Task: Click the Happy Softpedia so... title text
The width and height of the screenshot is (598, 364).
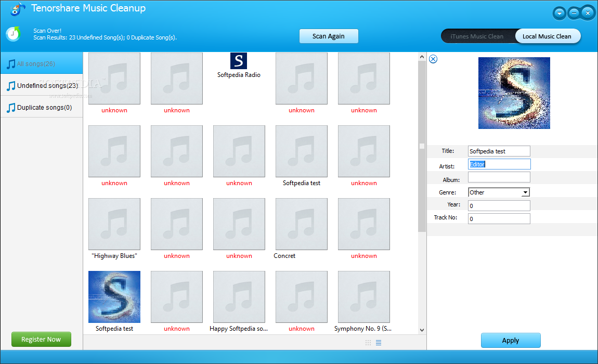Action: [x=239, y=329]
